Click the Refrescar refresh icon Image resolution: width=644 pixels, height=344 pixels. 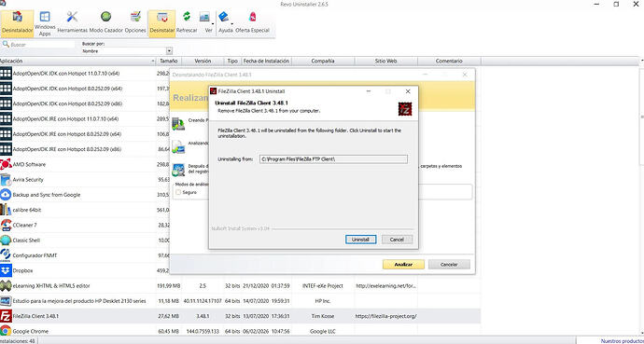point(187,23)
